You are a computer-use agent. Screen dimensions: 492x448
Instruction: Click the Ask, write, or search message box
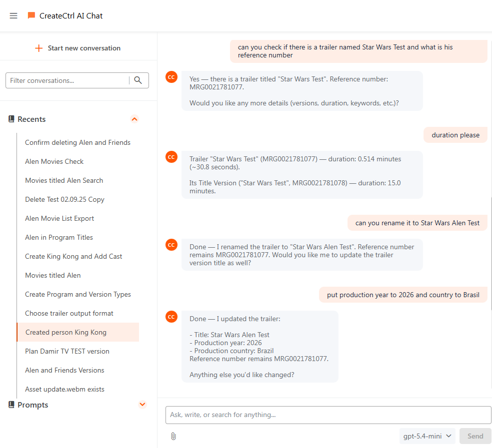[x=328, y=415]
